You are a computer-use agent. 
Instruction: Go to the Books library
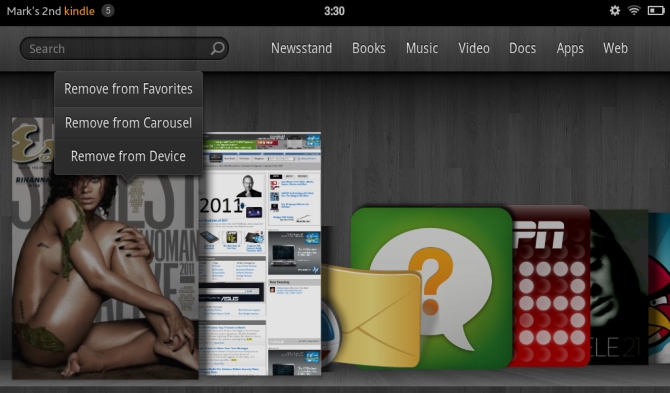(x=369, y=48)
